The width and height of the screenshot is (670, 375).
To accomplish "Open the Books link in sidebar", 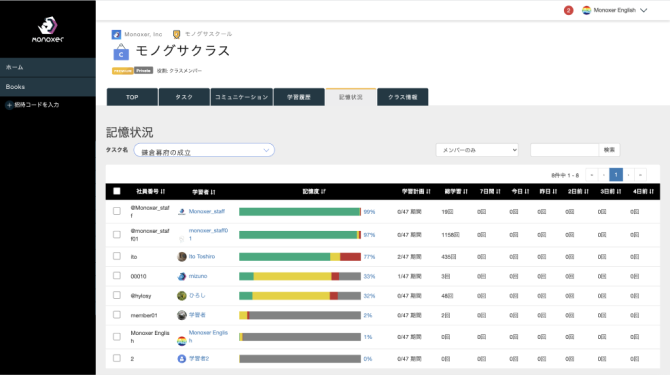I will (15, 87).
